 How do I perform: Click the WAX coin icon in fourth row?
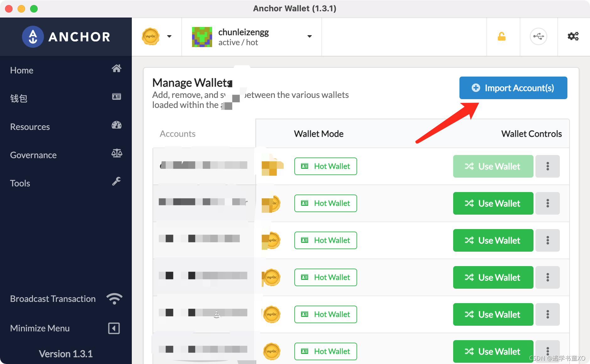pyautogui.click(x=271, y=277)
